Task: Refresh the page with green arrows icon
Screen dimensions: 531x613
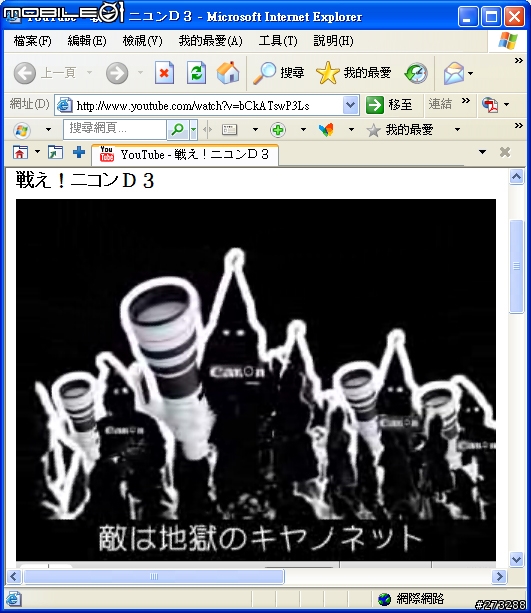Action: click(196, 73)
